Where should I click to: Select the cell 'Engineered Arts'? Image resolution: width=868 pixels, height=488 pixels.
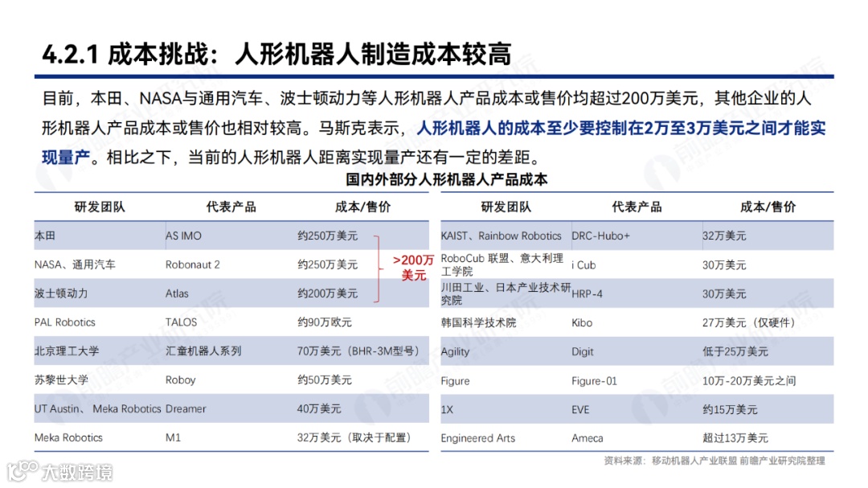point(477,438)
